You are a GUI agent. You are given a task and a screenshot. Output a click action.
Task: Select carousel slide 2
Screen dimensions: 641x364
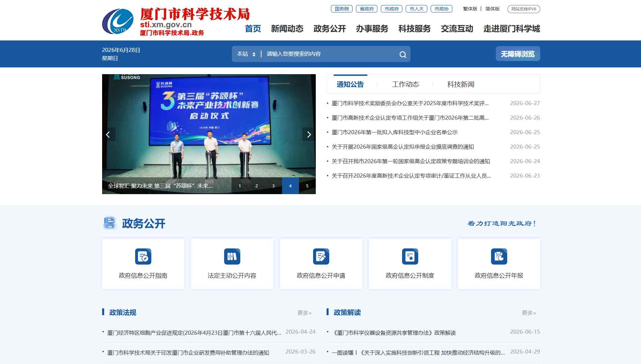pyautogui.click(x=256, y=186)
